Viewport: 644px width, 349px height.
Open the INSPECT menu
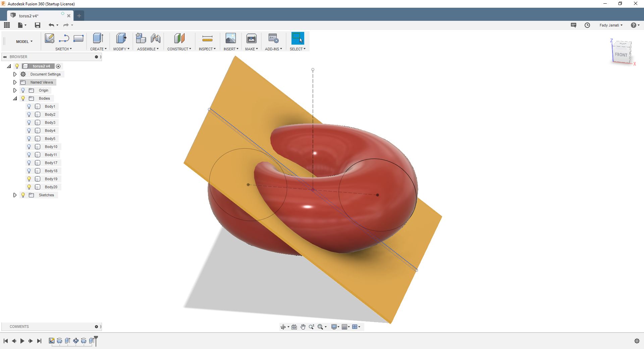point(207,49)
